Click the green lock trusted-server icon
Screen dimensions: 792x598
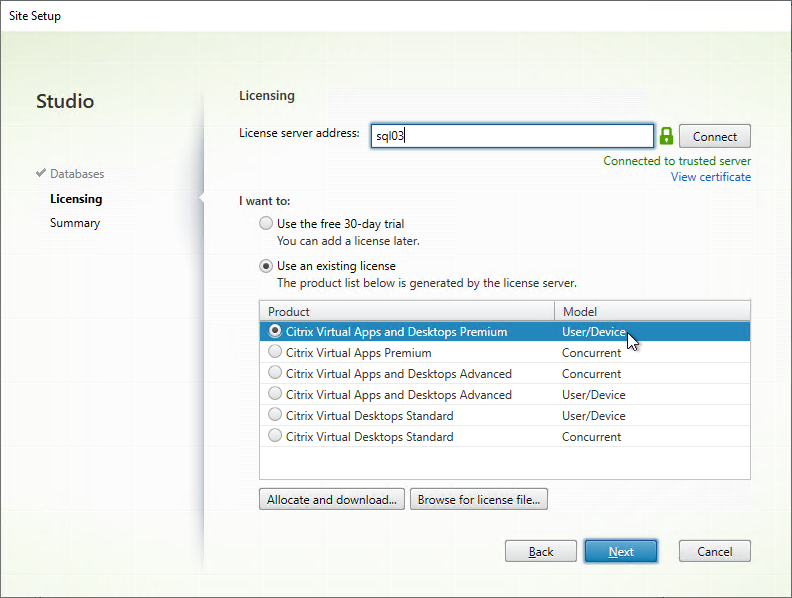pyautogui.click(x=666, y=136)
